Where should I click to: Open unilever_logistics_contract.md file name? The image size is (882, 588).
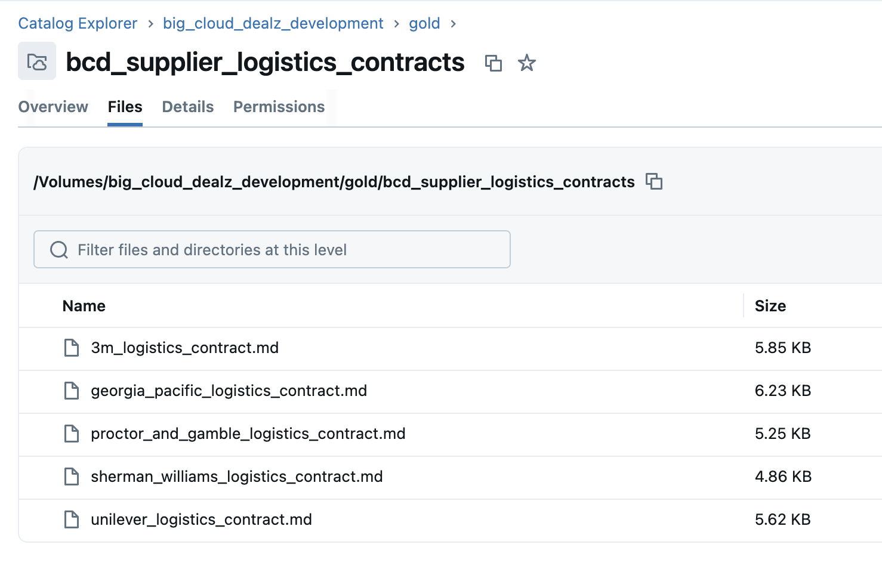coord(201,519)
